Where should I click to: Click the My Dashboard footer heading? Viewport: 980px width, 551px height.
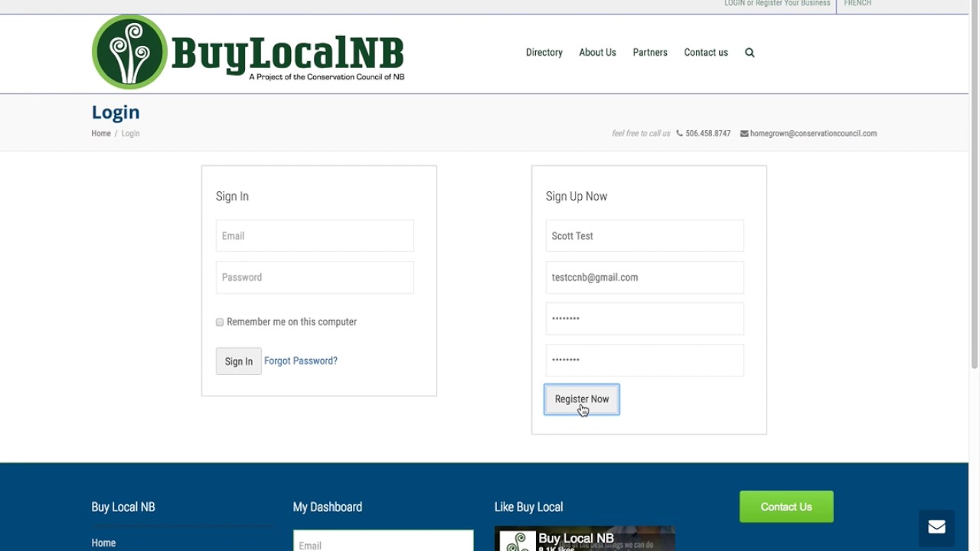328,507
